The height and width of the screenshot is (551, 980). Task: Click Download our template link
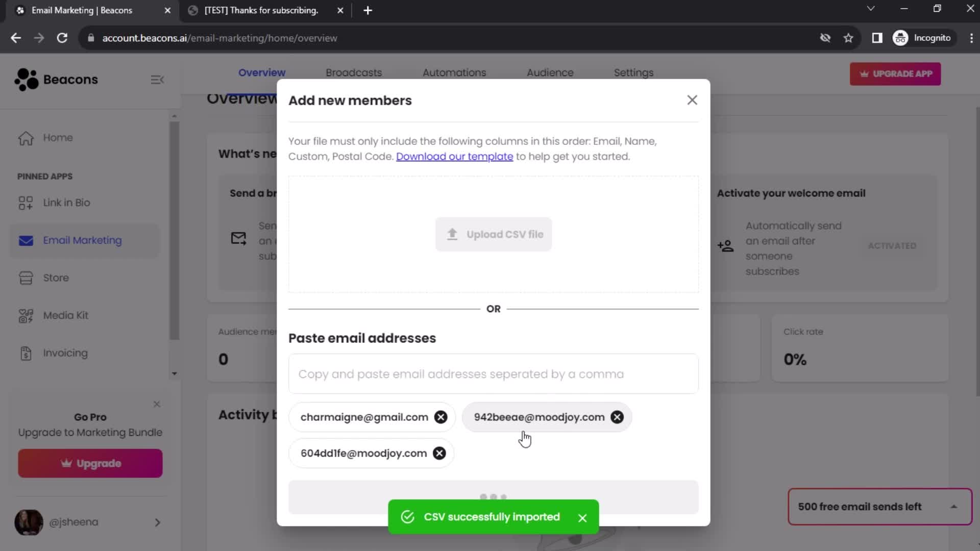tap(454, 156)
